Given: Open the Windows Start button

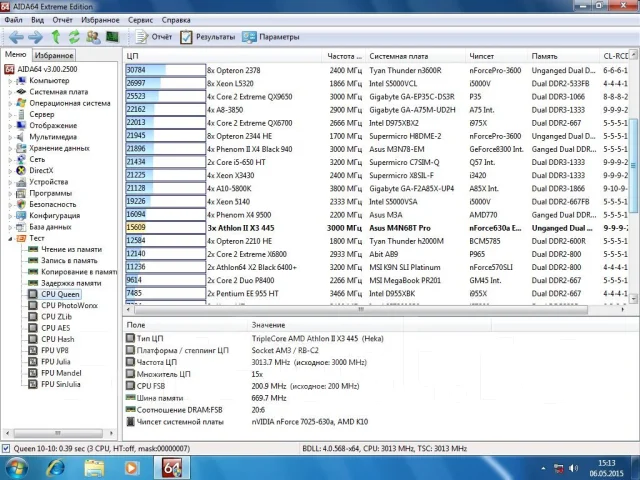Looking at the screenshot, I should 16,468.
